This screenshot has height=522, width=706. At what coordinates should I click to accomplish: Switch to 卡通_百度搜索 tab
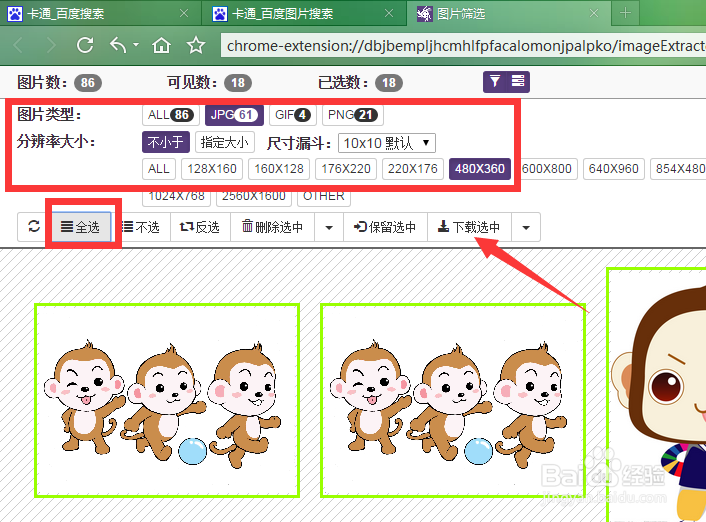pyautogui.click(x=98, y=14)
